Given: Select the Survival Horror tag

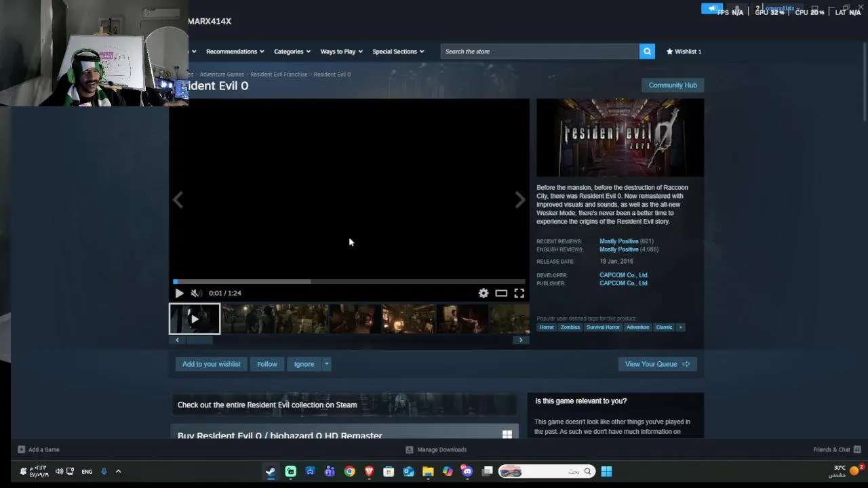Looking at the screenshot, I should (x=603, y=327).
